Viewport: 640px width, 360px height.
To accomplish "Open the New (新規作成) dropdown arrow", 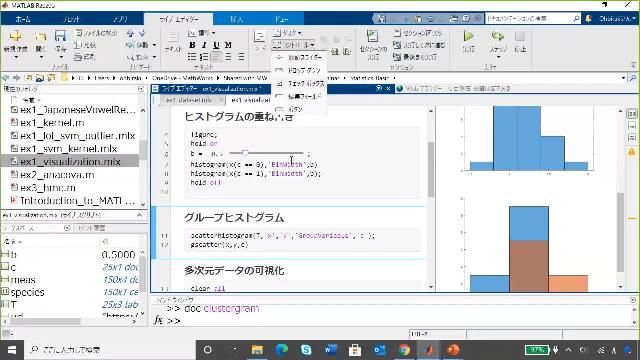I will (x=16, y=57).
